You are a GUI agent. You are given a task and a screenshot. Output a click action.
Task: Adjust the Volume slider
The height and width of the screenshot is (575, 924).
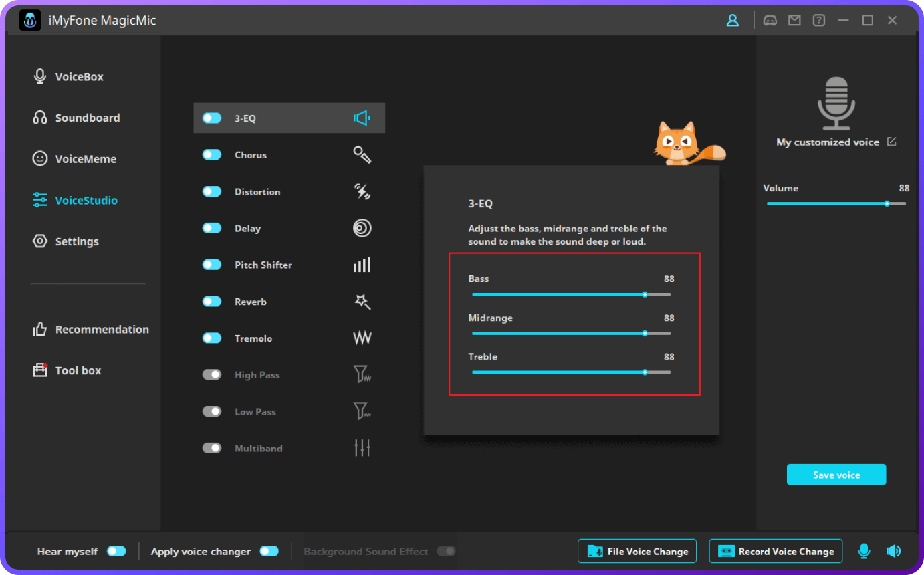836,203
